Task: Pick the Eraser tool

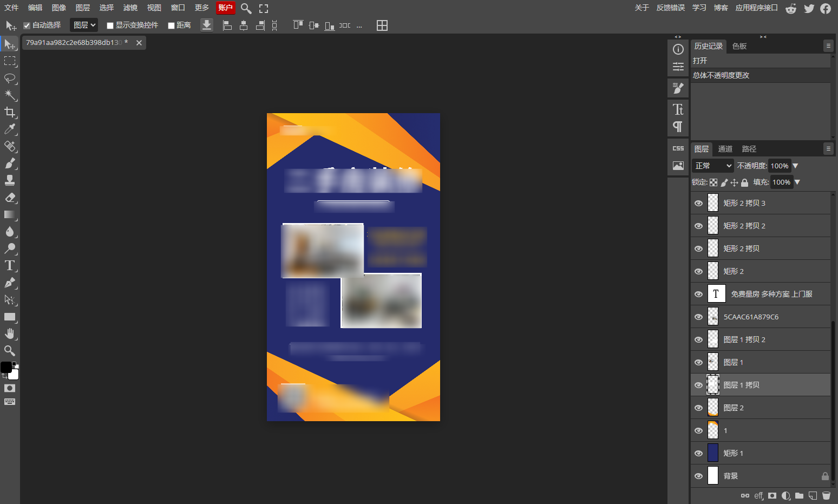Action: coord(10,198)
